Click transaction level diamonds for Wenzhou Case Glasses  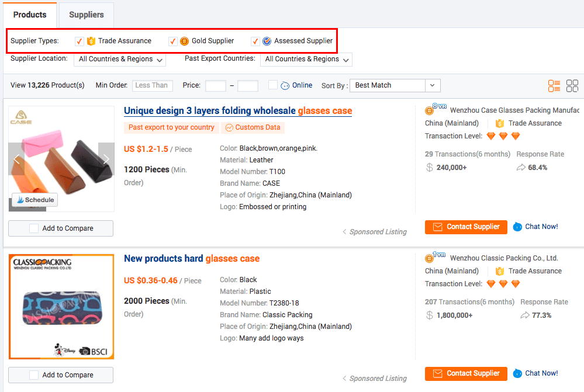coord(503,136)
